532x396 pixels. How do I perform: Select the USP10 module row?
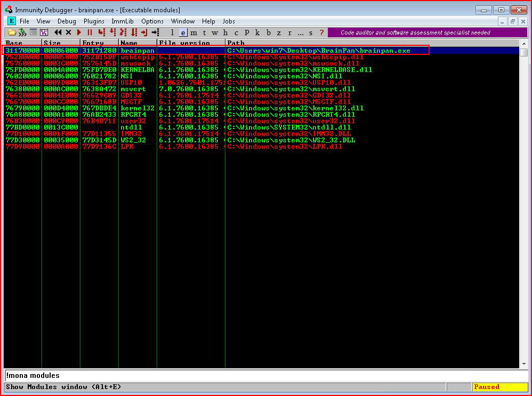click(262, 83)
